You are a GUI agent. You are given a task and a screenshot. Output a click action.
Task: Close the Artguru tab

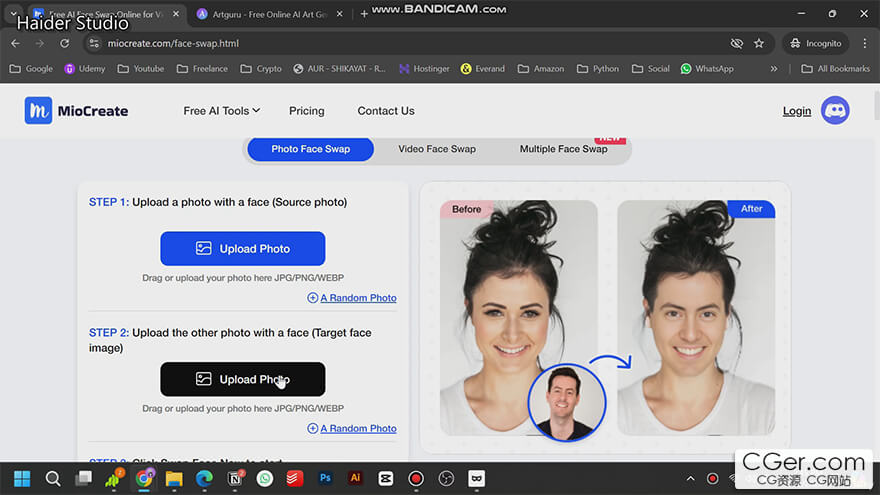click(340, 14)
